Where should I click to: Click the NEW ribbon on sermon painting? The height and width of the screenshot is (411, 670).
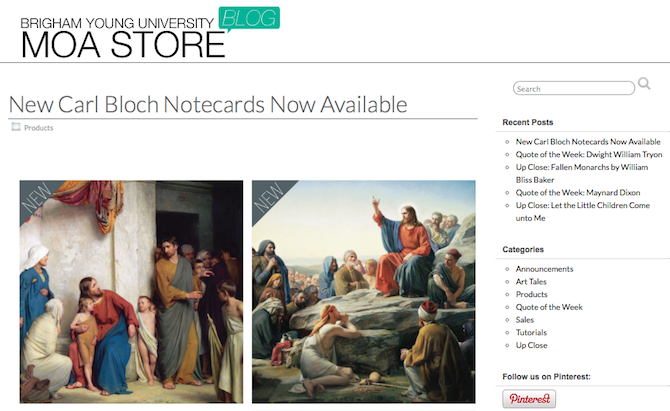(268, 197)
